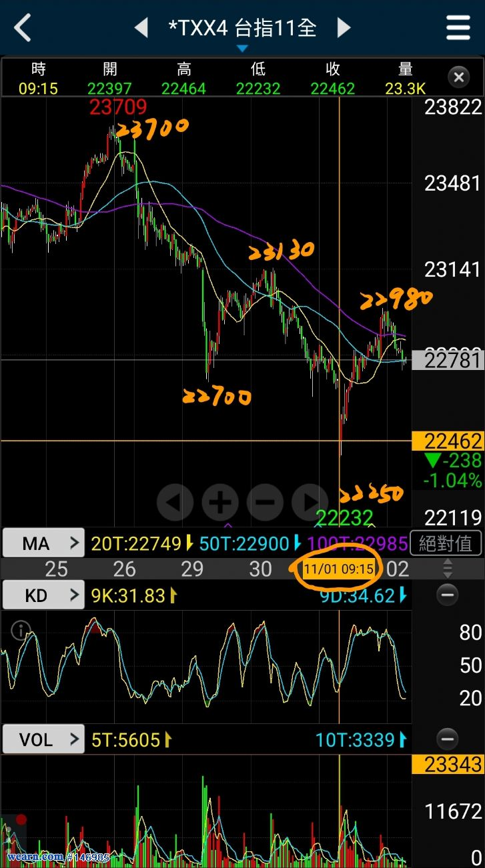Open VOL indicator selector
This screenshot has height=868, width=485.
coord(43,739)
